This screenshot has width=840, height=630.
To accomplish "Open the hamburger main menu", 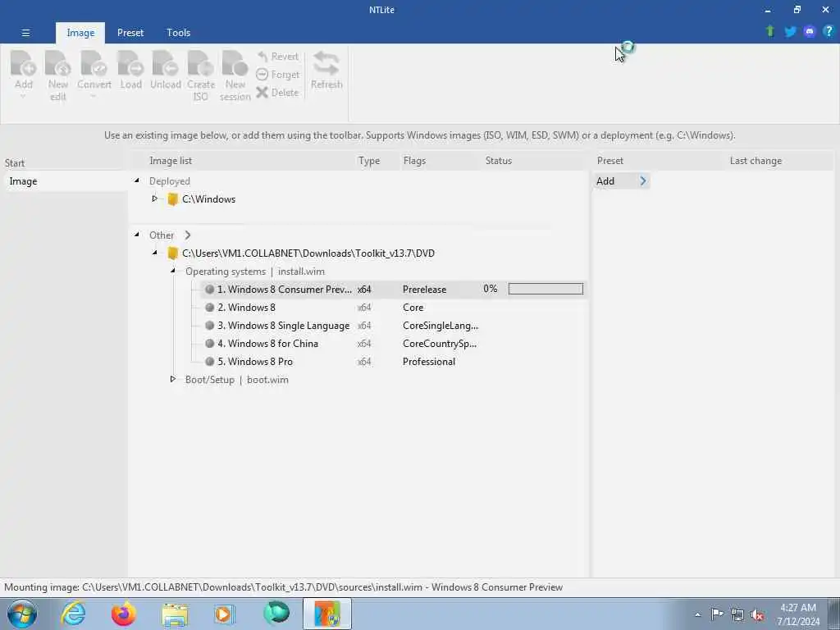I will pyautogui.click(x=25, y=33).
